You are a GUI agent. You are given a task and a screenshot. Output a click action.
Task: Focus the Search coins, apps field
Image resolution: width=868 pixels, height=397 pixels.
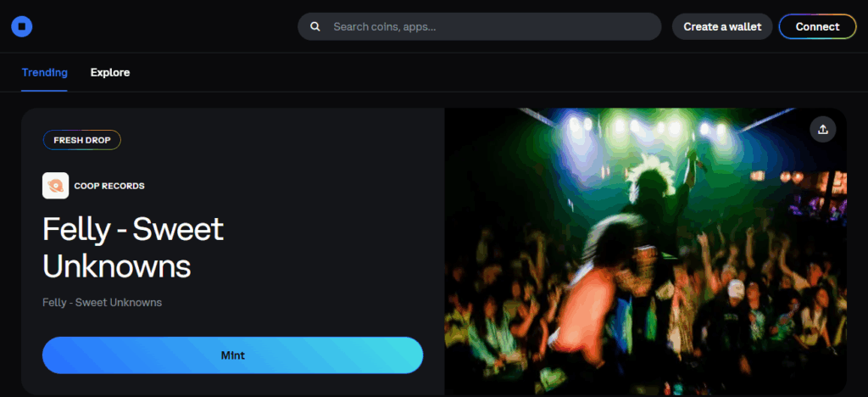coord(492,26)
